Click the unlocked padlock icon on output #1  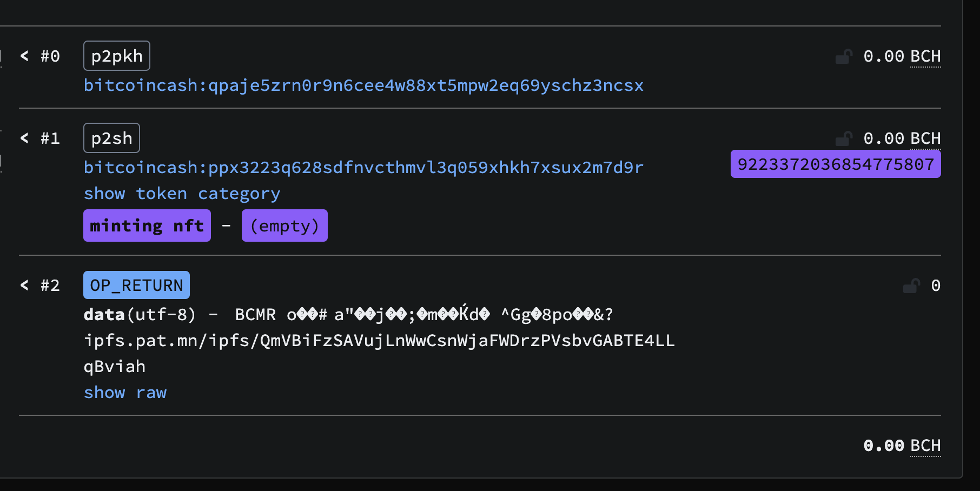tap(844, 138)
